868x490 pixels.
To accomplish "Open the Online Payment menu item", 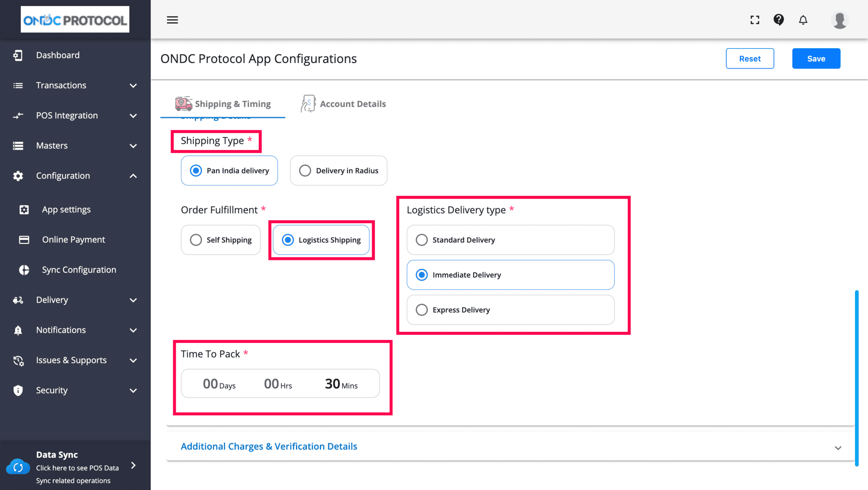I will click(73, 239).
